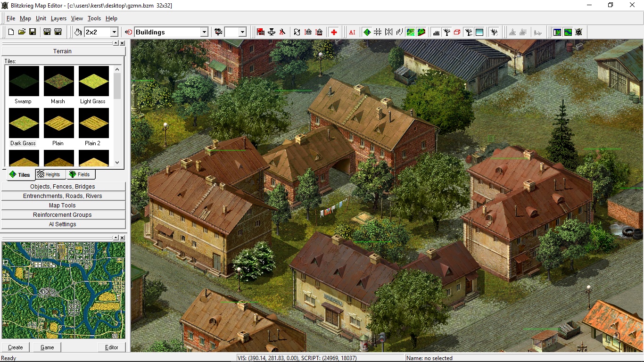Click the minimap river view icon

[x=568, y=32]
